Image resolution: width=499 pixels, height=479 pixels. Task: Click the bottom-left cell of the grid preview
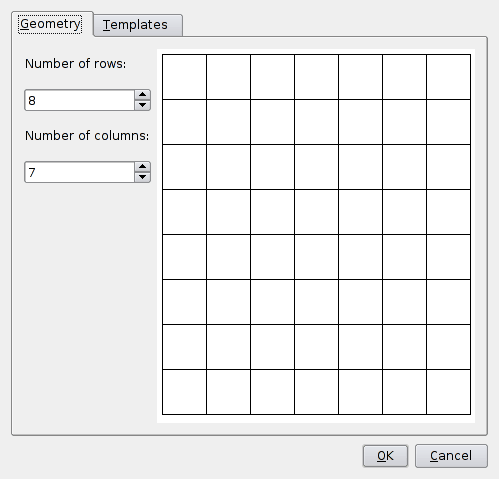[184, 392]
